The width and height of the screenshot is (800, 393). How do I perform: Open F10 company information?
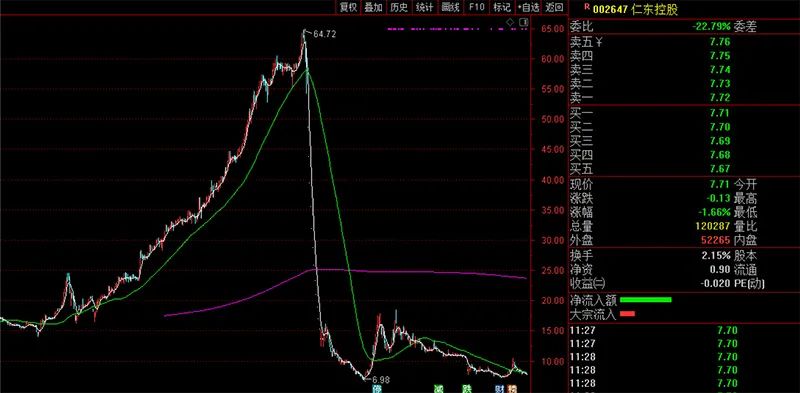(477, 7)
